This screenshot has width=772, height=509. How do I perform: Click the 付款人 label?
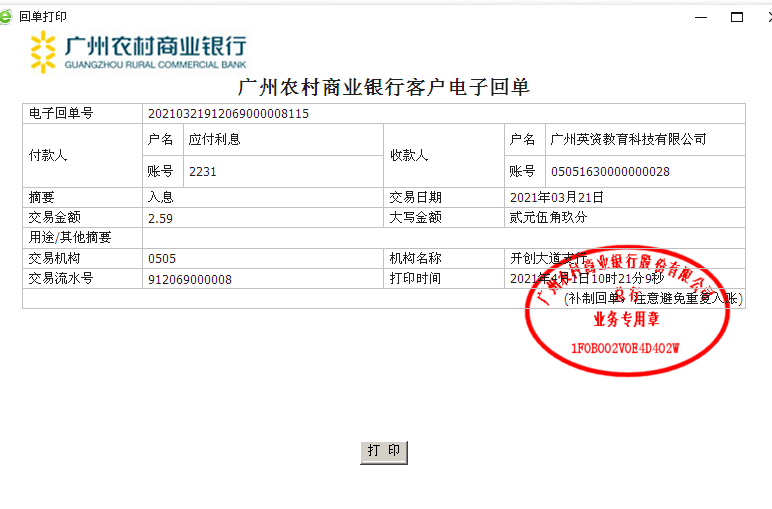click(x=47, y=155)
